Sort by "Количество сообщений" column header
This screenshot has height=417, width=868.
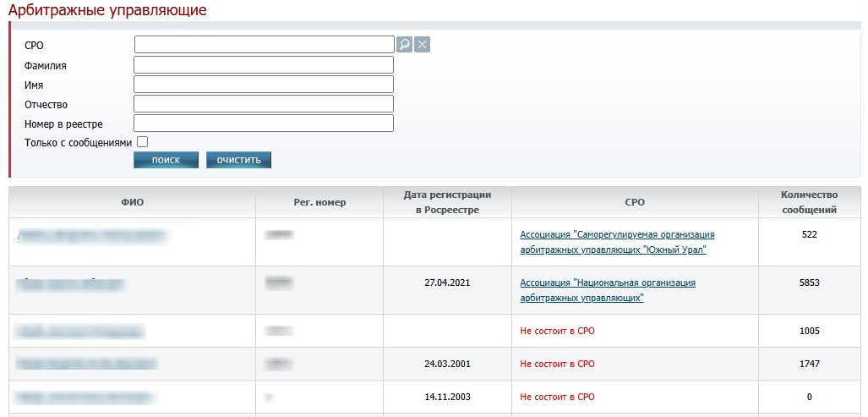coord(809,201)
